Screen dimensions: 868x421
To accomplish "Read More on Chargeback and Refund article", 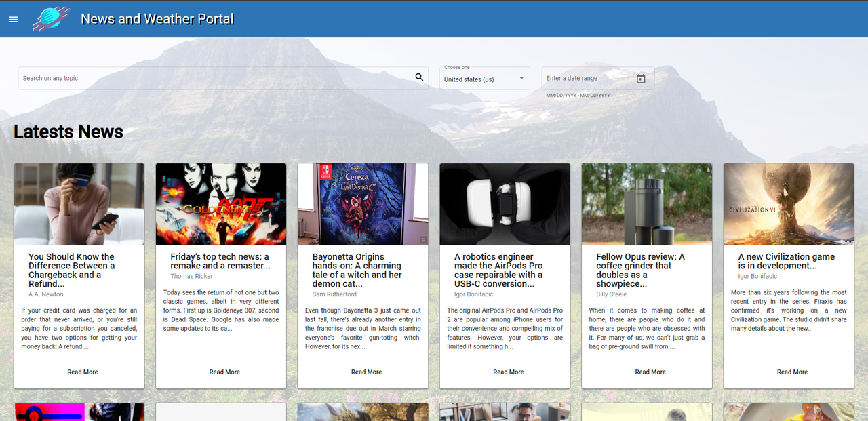I will tap(83, 372).
